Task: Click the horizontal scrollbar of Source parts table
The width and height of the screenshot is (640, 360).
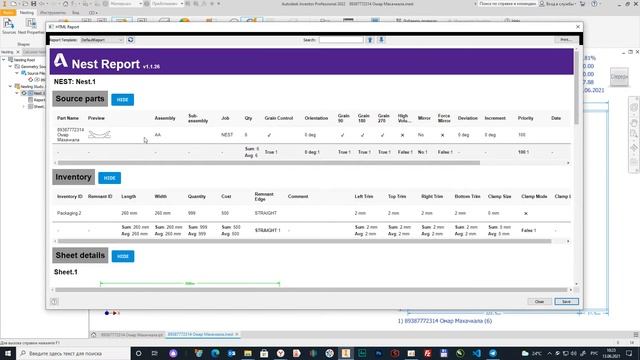Action: coord(269,163)
